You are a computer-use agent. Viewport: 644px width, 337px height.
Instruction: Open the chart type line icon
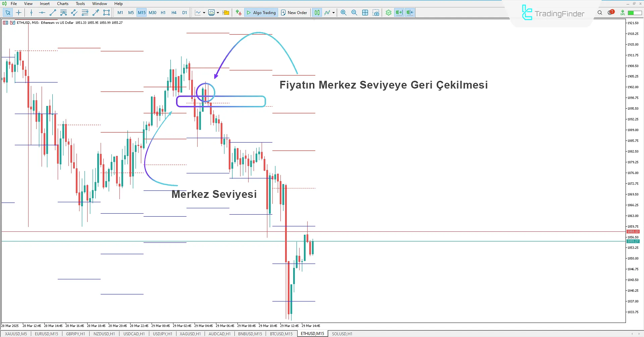(198, 13)
